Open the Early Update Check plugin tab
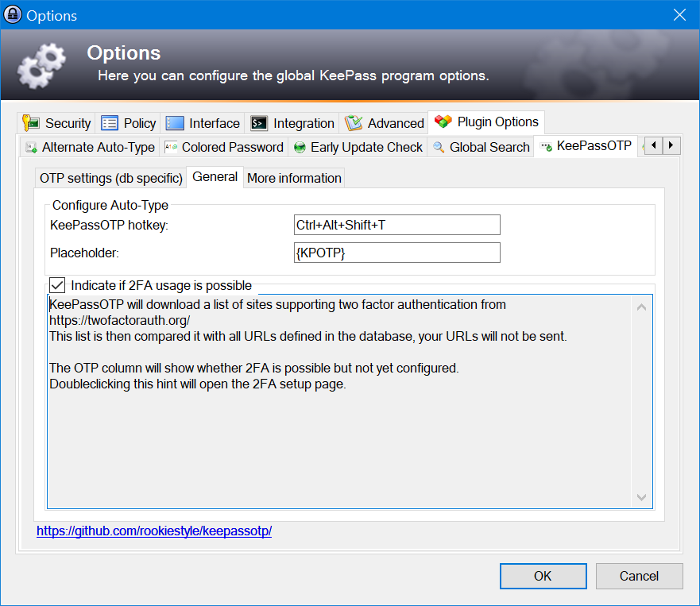The height and width of the screenshot is (606, 700). [358, 147]
